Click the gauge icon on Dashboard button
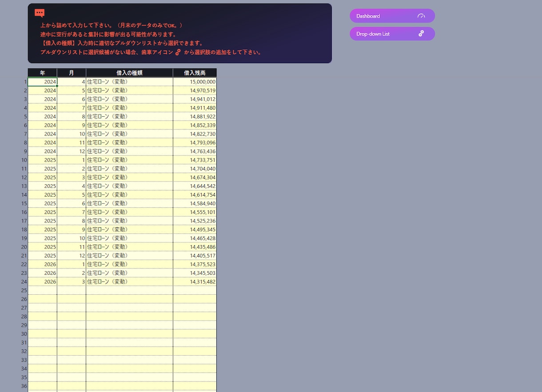The height and width of the screenshot is (392, 542). coord(421,16)
